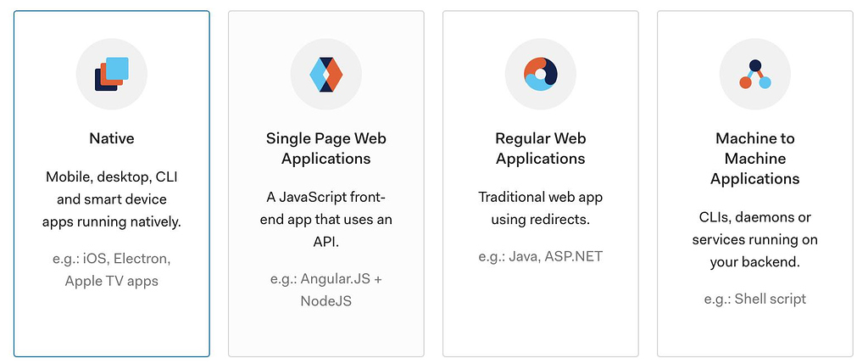This screenshot has height=364, width=868.
Task: Click the Single Page Web Applications diamond icon
Action: [x=326, y=74]
